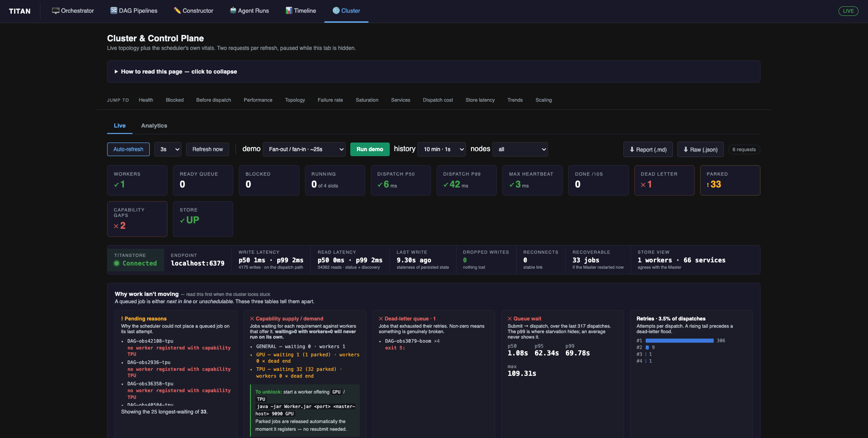Screen dimensions: 868x438
Task: Click the retries attempt #1 bar
Action: click(679, 340)
